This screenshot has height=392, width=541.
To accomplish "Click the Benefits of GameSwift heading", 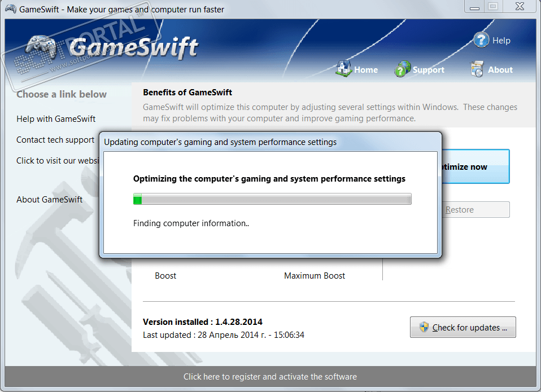I will coord(187,93).
